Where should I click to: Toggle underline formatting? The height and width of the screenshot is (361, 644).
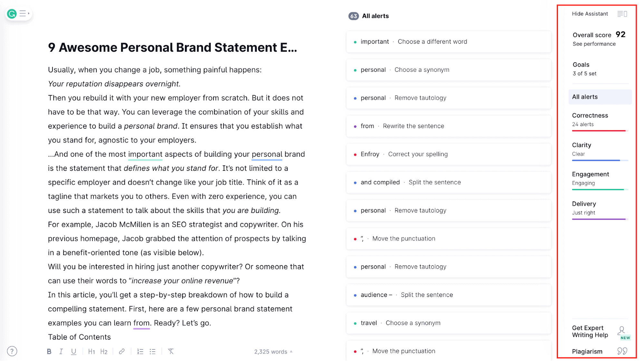[73, 351]
